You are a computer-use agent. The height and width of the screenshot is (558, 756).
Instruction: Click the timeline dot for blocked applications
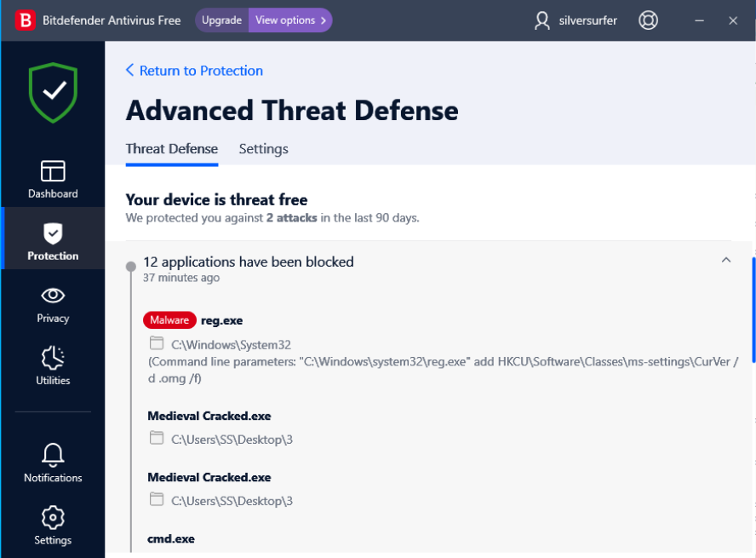point(130,266)
